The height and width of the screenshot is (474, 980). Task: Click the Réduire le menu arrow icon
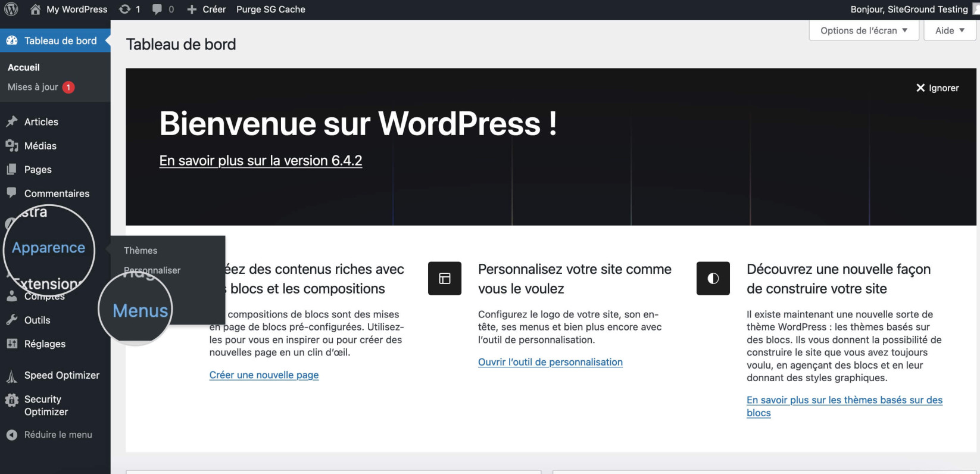point(12,435)
